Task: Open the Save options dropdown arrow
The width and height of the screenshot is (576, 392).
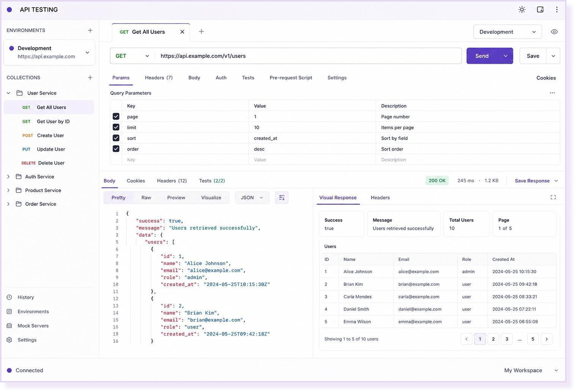Action: point(553,56)
